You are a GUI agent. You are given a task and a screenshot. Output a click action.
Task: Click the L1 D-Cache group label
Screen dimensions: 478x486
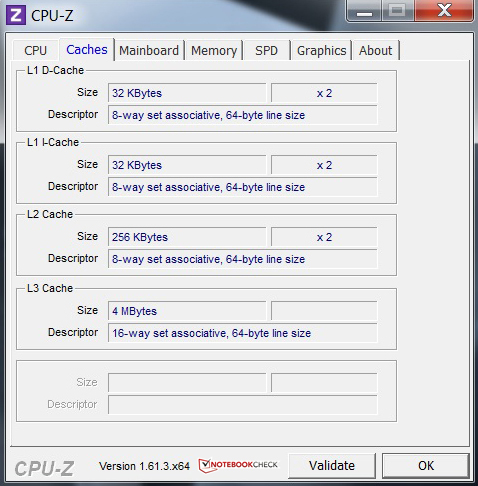pyautogui.click(x=55, y=70)
